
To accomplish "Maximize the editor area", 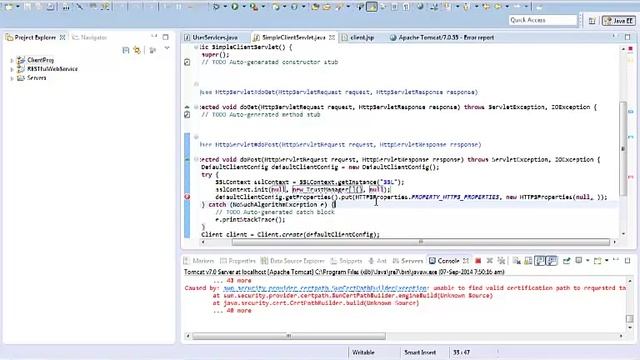I will 627,37.
